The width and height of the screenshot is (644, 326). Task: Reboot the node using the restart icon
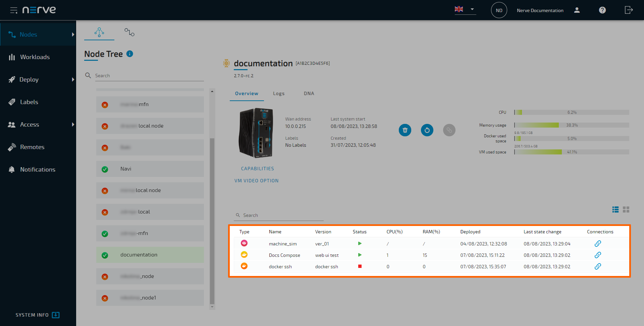[427, 130]
